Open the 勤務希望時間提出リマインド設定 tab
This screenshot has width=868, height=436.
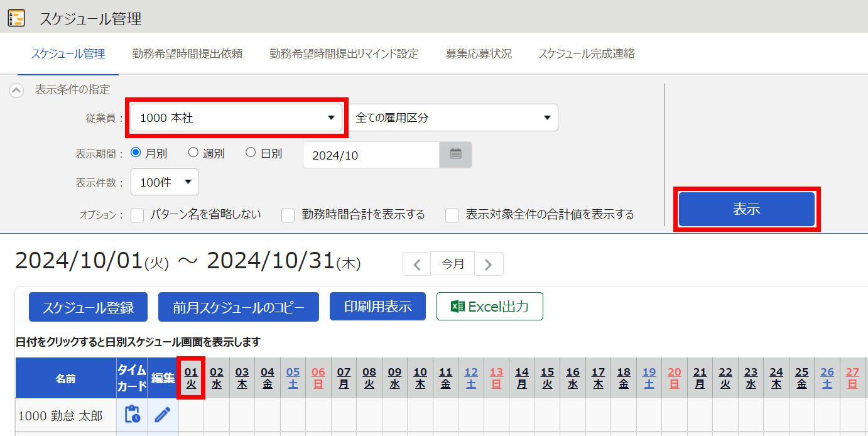(x=344, y=54)
